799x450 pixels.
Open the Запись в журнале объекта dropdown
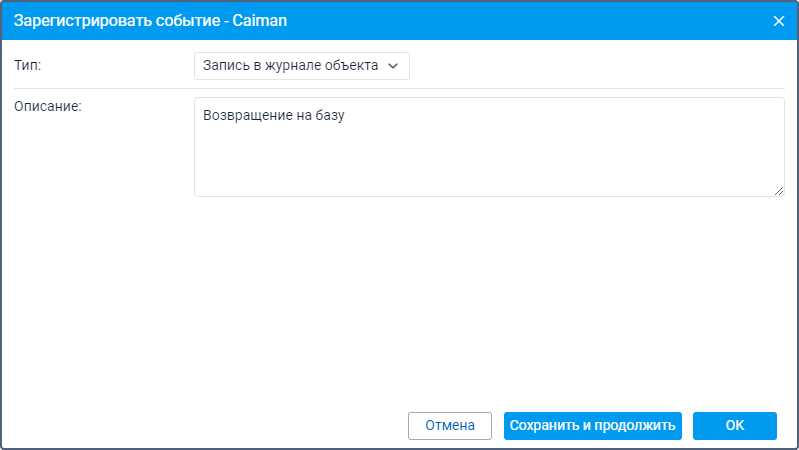pyautogui.click(x=301, y=66)
